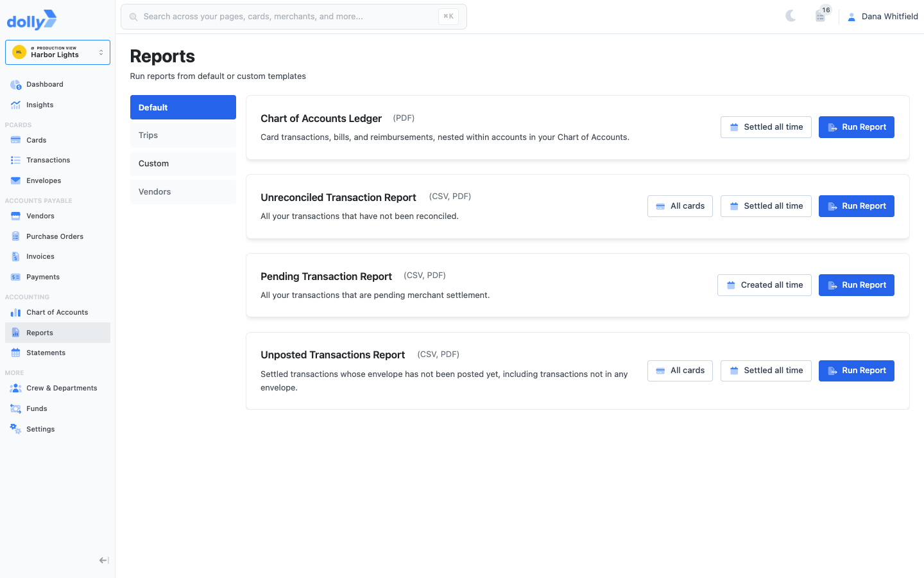Run the Unposted Transactions Report
This screenshot has height=578, width=924.
857,371
